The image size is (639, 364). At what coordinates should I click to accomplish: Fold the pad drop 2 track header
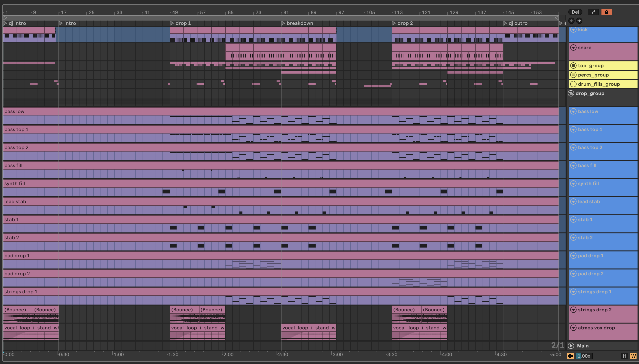(573, 274)
